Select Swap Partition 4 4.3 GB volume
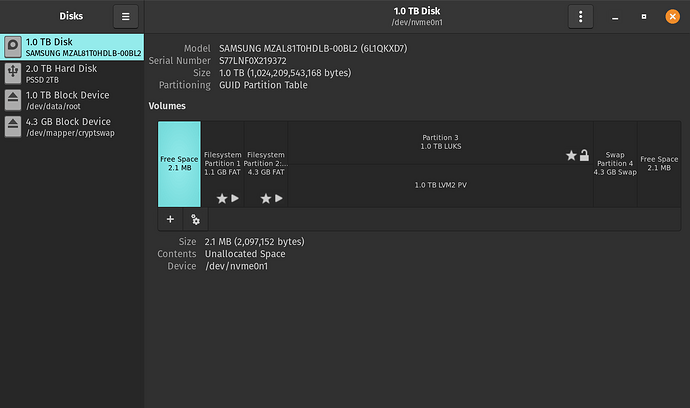This screenshot has height=408, width=690. 615,164
